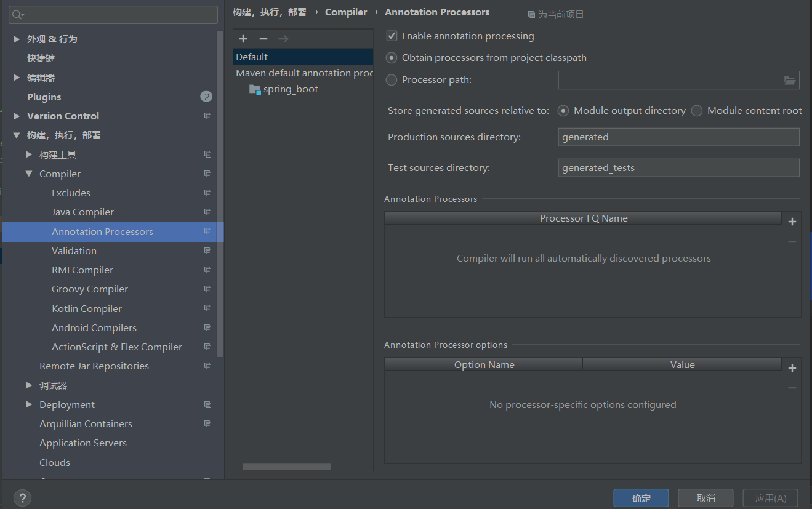This screenshot has height=509, width=812.
Task: Click 确定 to confirm settings
Action: click(641, 498)
